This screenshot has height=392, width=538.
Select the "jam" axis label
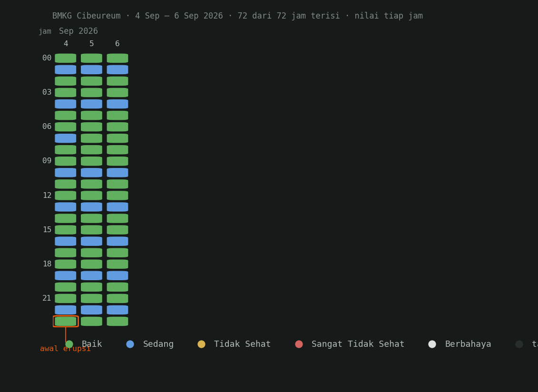tap(45, 31)
